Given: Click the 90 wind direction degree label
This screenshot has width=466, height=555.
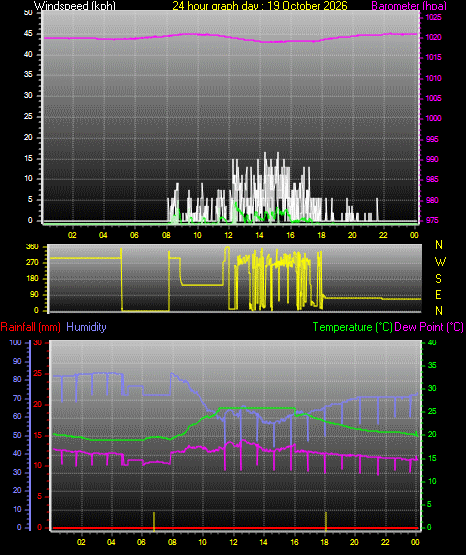Looking at the screenshot, I should point(34,295).
